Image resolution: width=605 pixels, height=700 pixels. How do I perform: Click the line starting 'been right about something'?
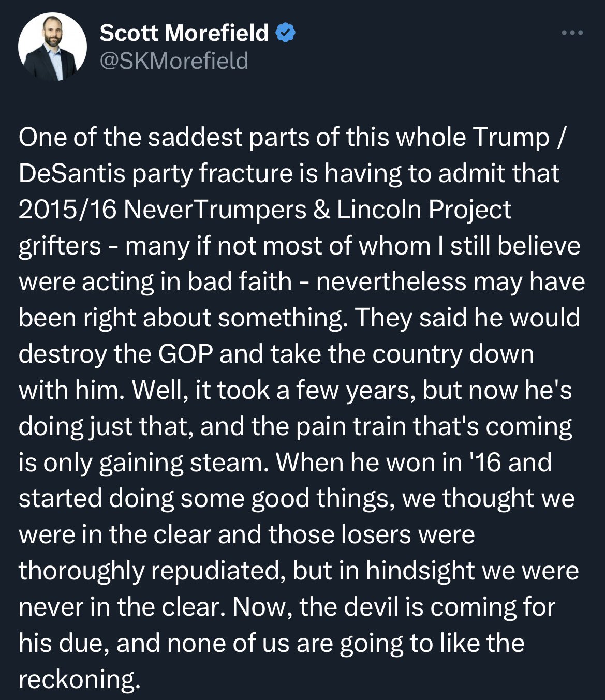[x=300, y=318]
